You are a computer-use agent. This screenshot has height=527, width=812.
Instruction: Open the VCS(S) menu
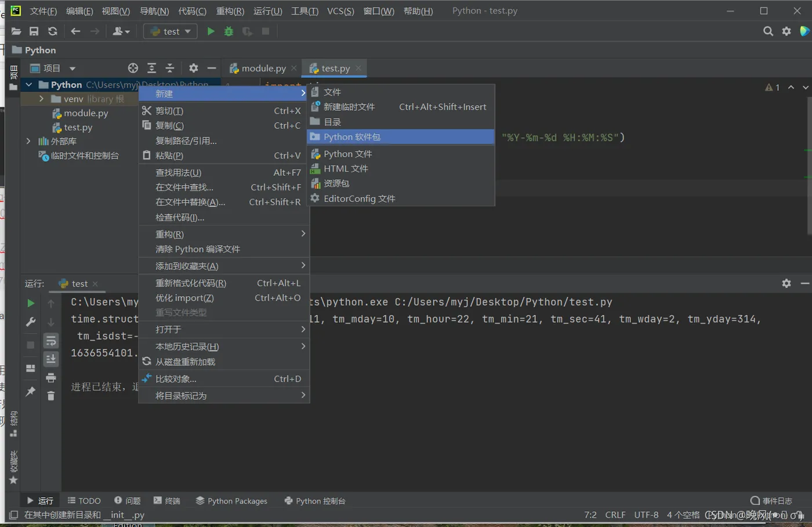pos(340,11)
